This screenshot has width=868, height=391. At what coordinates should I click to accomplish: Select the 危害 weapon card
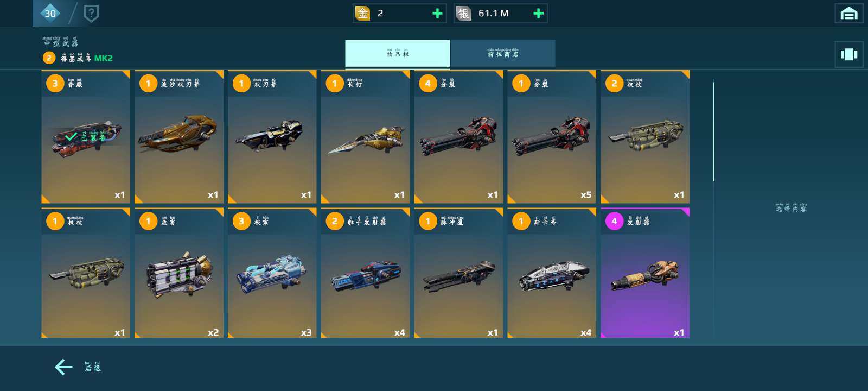tap(179, 273)
